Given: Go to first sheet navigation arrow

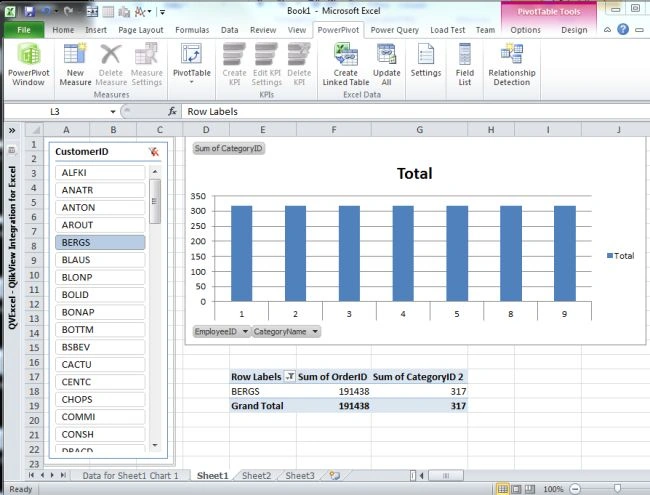Looking at the screenshot, I should point(32,475).
